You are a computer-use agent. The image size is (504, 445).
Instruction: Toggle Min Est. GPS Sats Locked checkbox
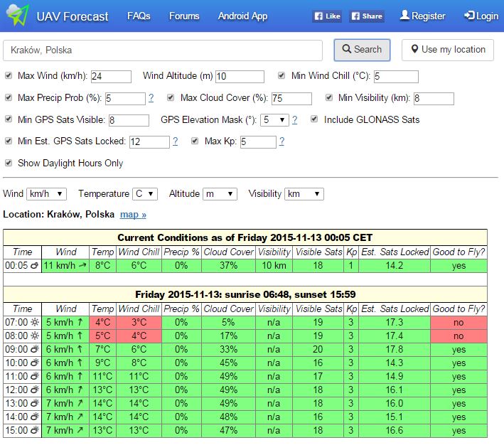9,141
